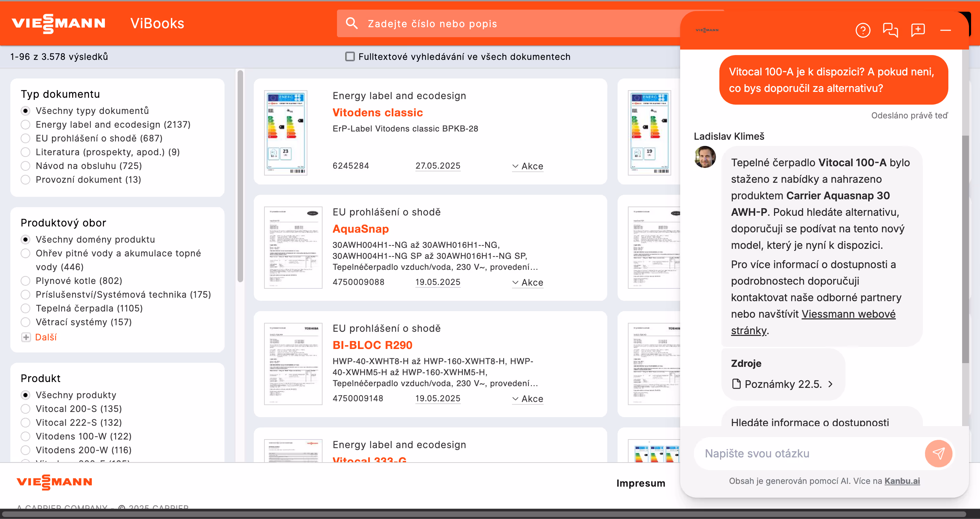Expand Akce menu for AquaSnap document
The image size is (980, 519).
tap(528, 282)
